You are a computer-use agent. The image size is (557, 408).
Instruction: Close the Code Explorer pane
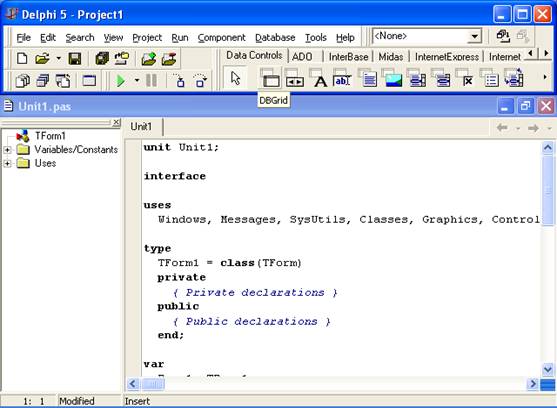[x=116, y=123]
